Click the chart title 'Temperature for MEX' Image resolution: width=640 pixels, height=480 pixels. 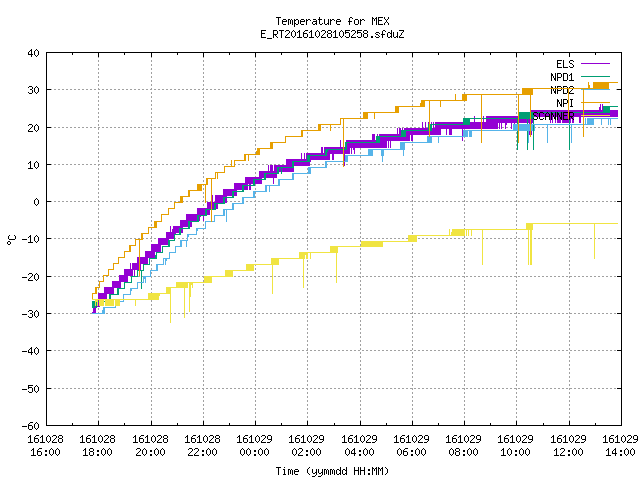click(332, 21)
